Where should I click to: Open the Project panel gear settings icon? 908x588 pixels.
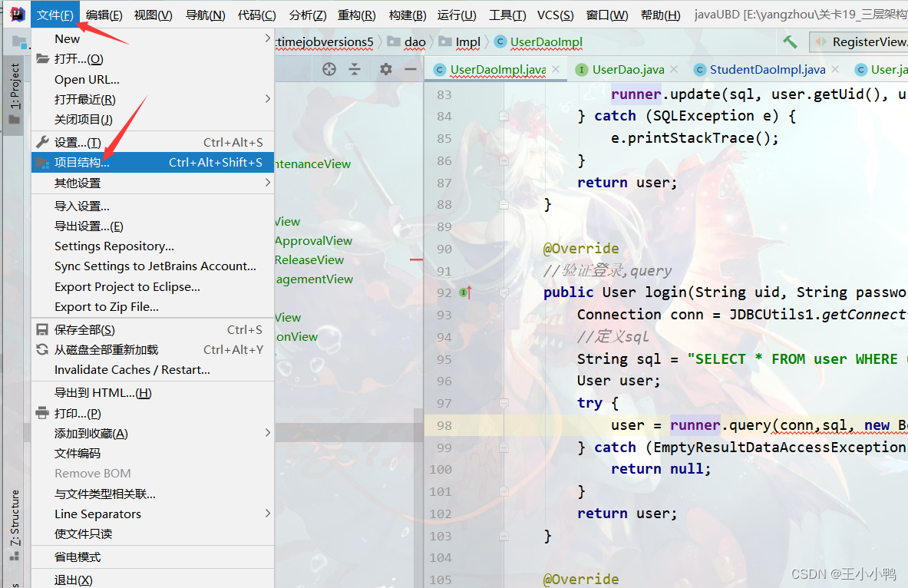click(x=385, y=70)
